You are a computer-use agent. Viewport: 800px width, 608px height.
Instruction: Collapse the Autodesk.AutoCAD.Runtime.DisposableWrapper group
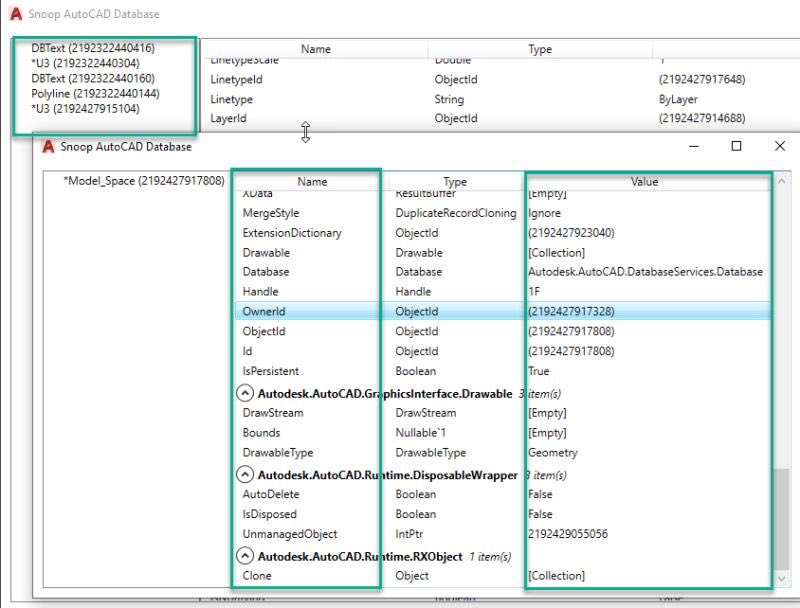coord(245,474)
